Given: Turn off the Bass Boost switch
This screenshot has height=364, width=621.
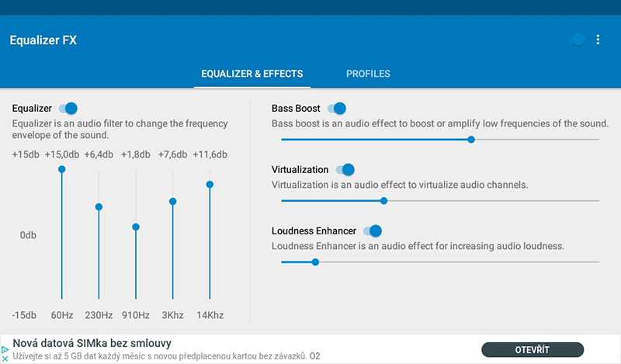Looking at the screenshot, I should click(x=336, y=109).
